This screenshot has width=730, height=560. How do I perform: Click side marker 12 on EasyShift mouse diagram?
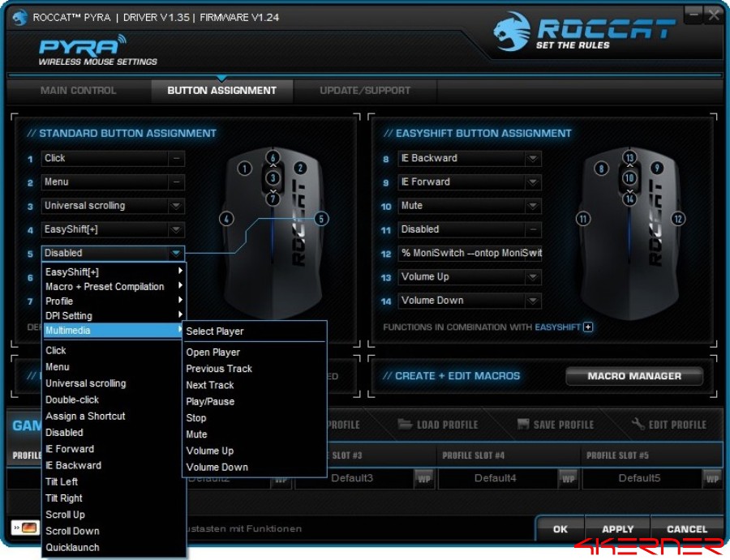click(678, 219)
